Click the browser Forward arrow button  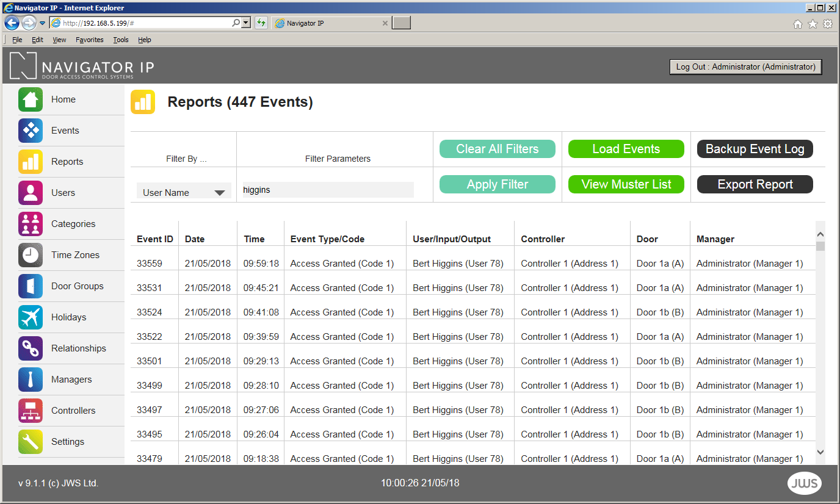[x=29, y=23]
